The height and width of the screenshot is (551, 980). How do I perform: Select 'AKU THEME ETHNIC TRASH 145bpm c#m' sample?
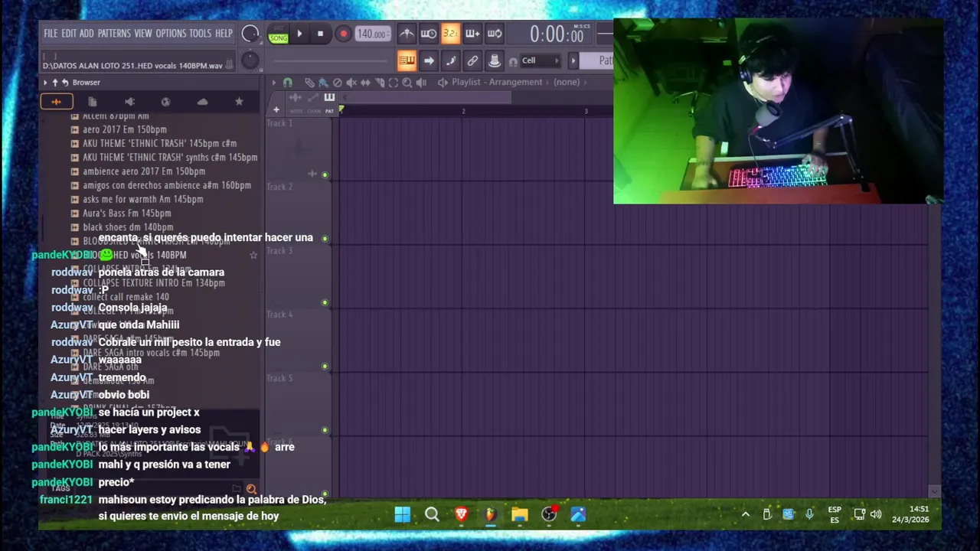tap(159, 143)
